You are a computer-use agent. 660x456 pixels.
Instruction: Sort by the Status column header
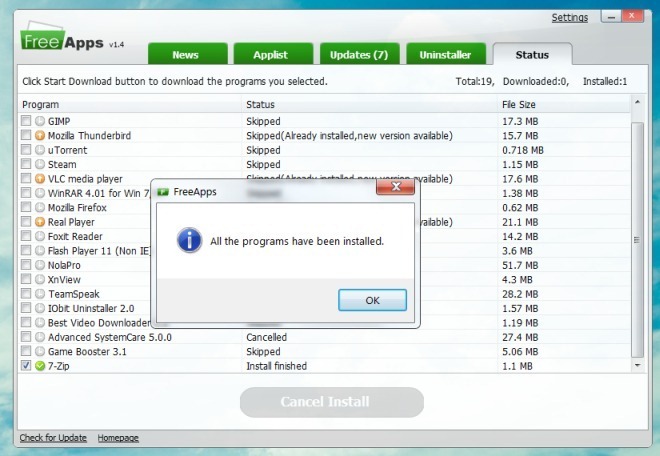point(370,104)
